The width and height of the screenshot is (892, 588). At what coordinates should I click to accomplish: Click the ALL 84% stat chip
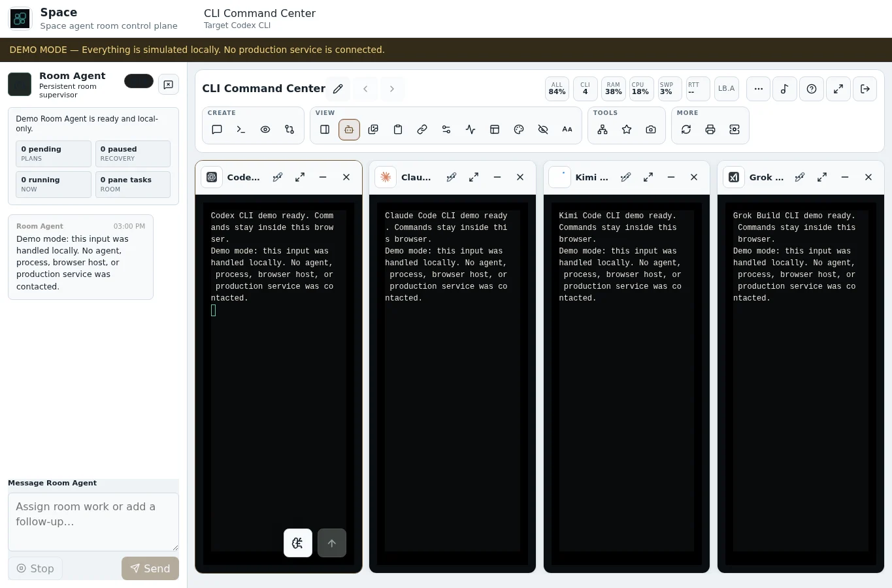(x=557, y=89)
